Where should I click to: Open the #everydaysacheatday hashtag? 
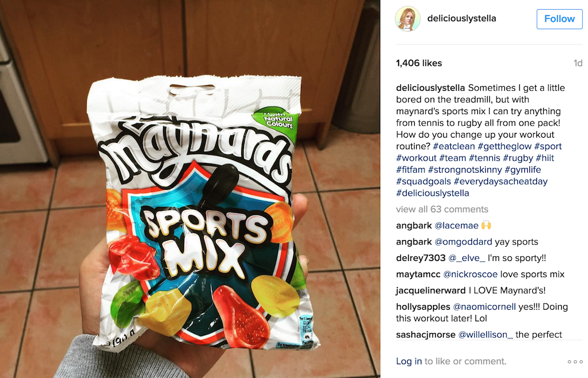coord(501,181)
